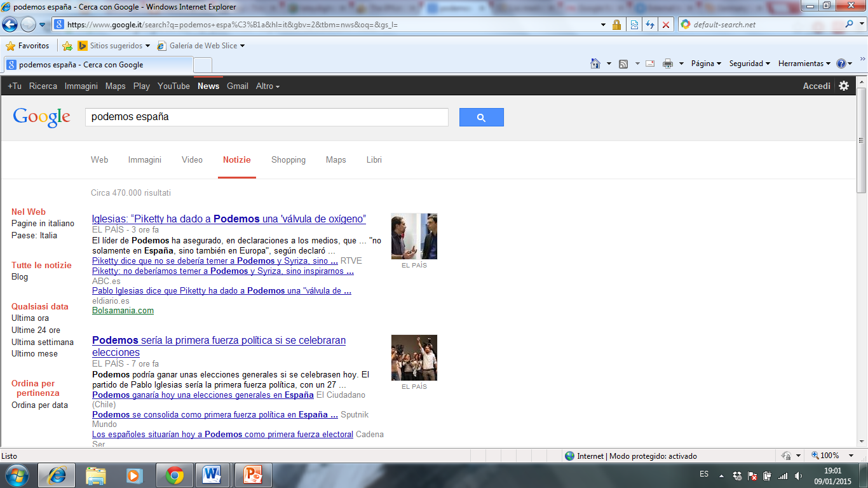Select the 'podemos españa' browser tab
Image resolution: width=868 pixels, height=488 pixels.
tap(98, 65)
